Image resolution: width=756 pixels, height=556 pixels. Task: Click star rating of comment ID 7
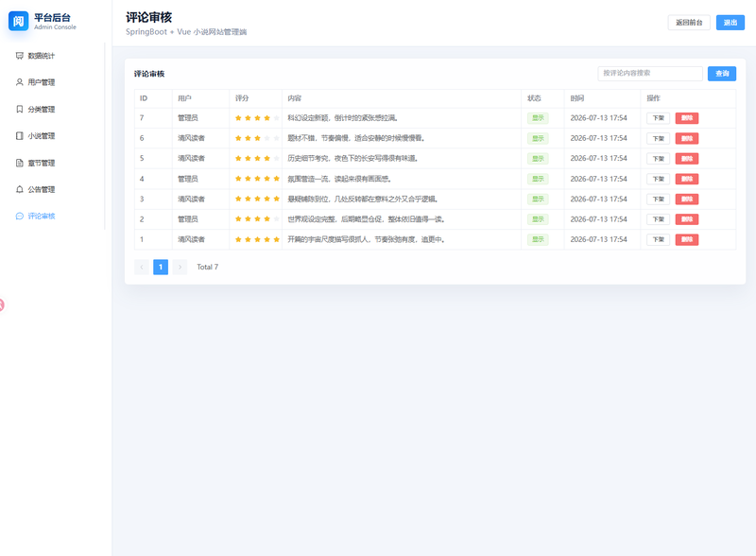coord(257,118)
